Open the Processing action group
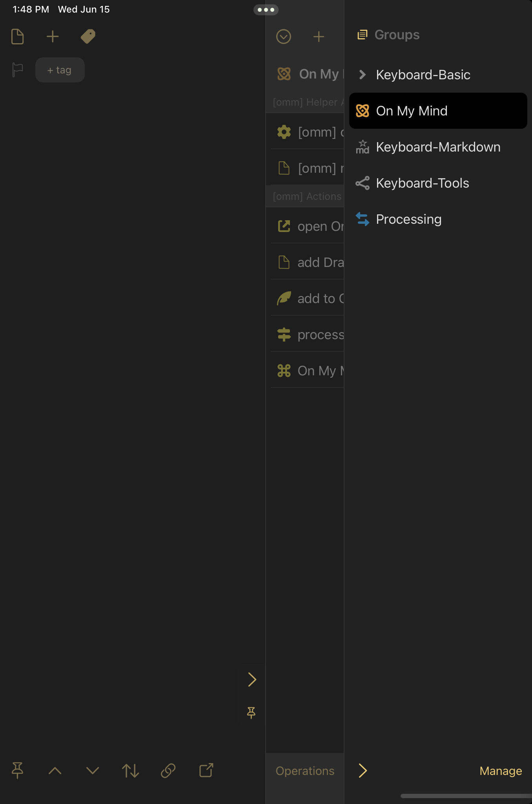The width and height of the screenshot is (532, 804). point(438,219)
